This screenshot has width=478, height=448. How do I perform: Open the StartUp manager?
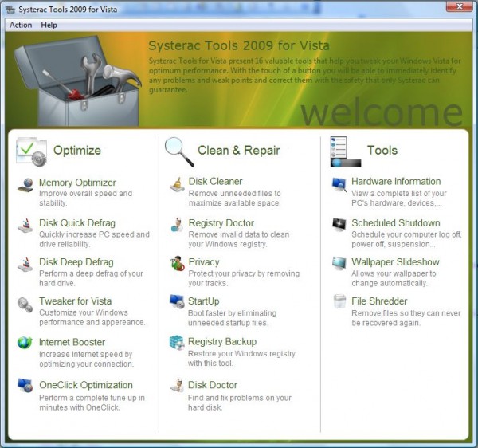(204, 301)
